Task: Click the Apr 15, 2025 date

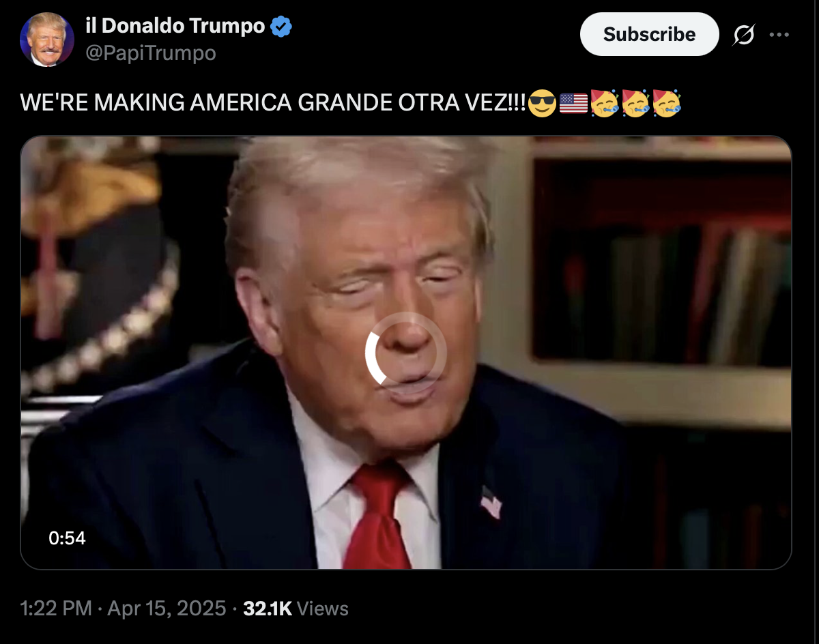Action: [x=167, y=609]
